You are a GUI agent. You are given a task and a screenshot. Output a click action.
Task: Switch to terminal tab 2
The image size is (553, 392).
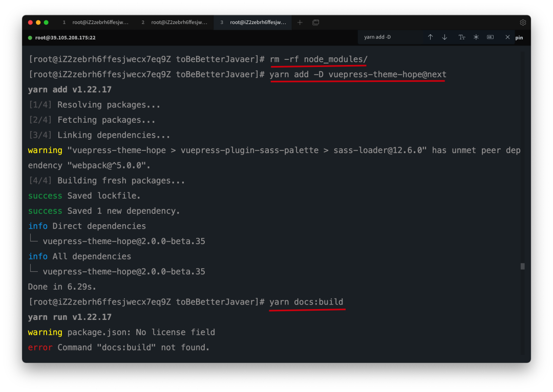(175, 23)
